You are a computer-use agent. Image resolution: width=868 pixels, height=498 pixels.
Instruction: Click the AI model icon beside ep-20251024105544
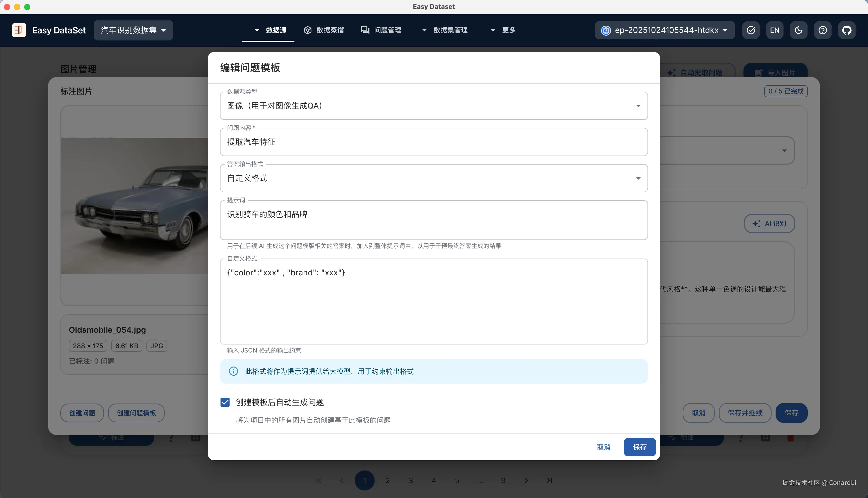606,30
